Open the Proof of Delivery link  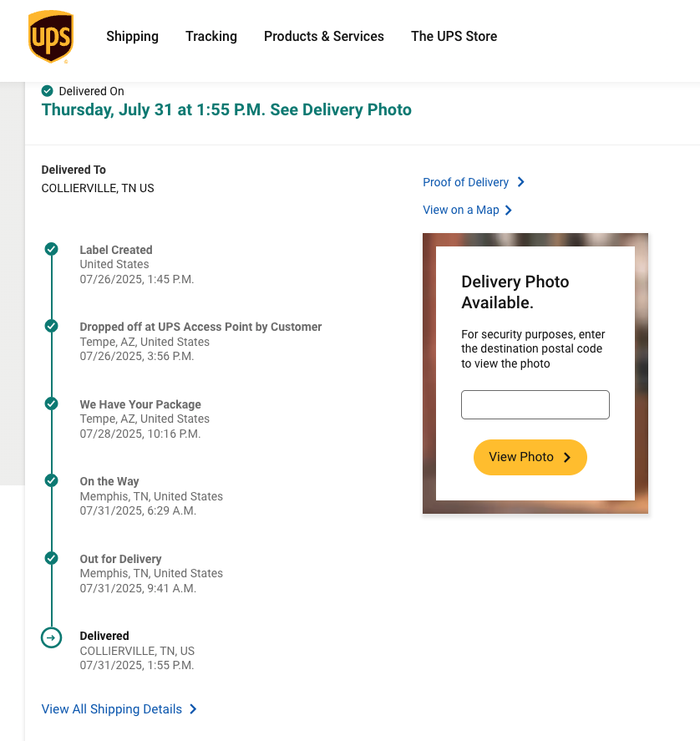point(465,182)
